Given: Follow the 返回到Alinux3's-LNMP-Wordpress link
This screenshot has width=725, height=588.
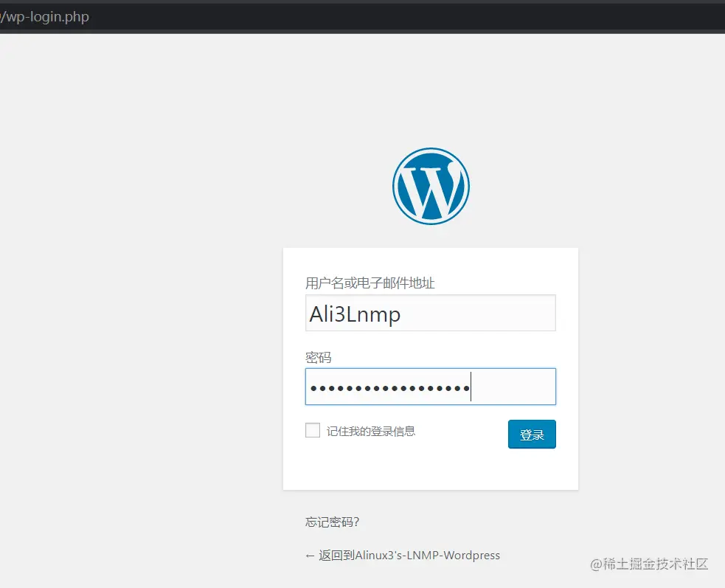Looking at the screenshot, I should [x=403, y=555].
